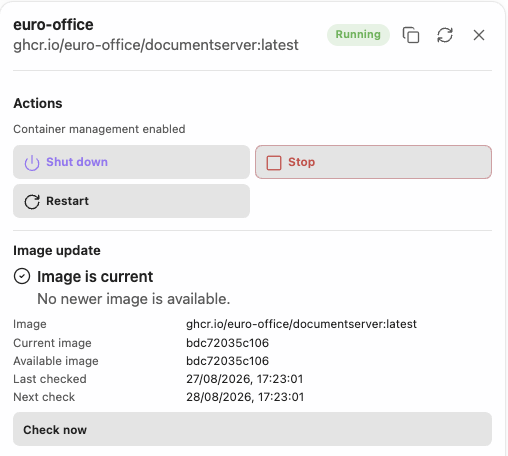Click the checkmark icon beside Image is current

[22, 276]
